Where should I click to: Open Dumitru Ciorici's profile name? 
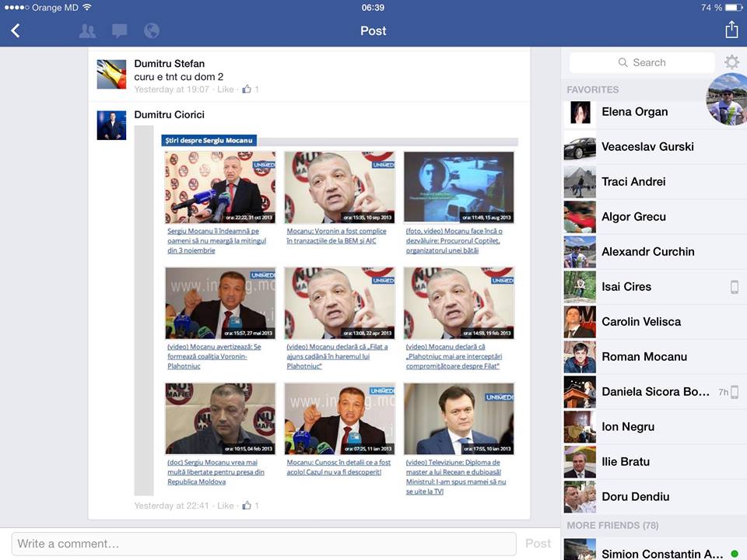pos(169,114)
